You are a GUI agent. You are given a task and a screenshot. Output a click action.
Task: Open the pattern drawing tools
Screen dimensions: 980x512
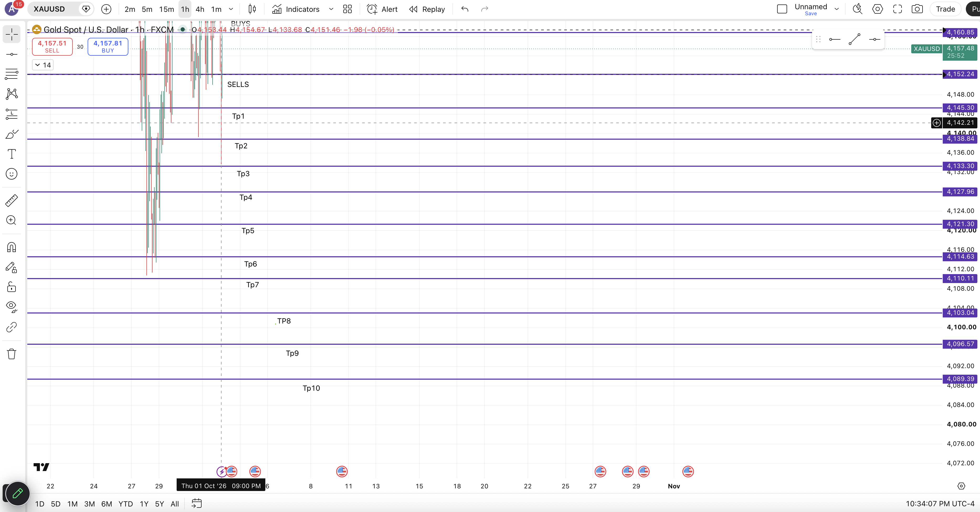pyautogui.click(x=11, y=94)
